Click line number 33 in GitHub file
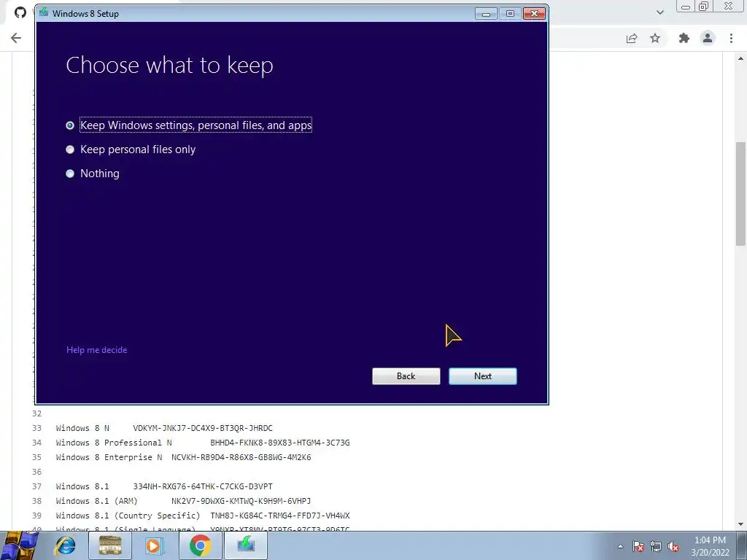Image resolution: width=747 pixels, height=560 pixels. click(36, 428)
